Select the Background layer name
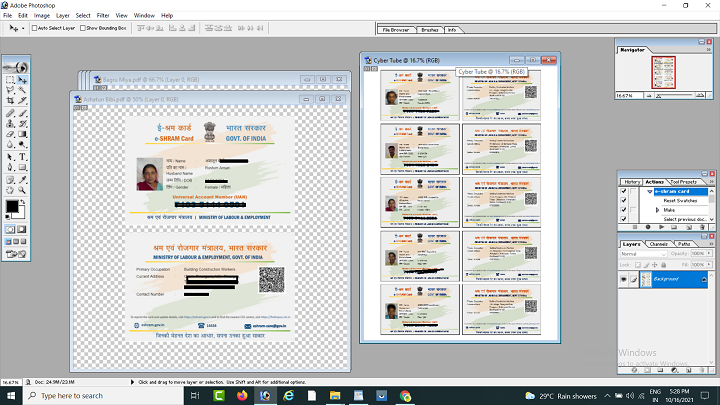This screenshot has height=405, width=720. [666, 279]
